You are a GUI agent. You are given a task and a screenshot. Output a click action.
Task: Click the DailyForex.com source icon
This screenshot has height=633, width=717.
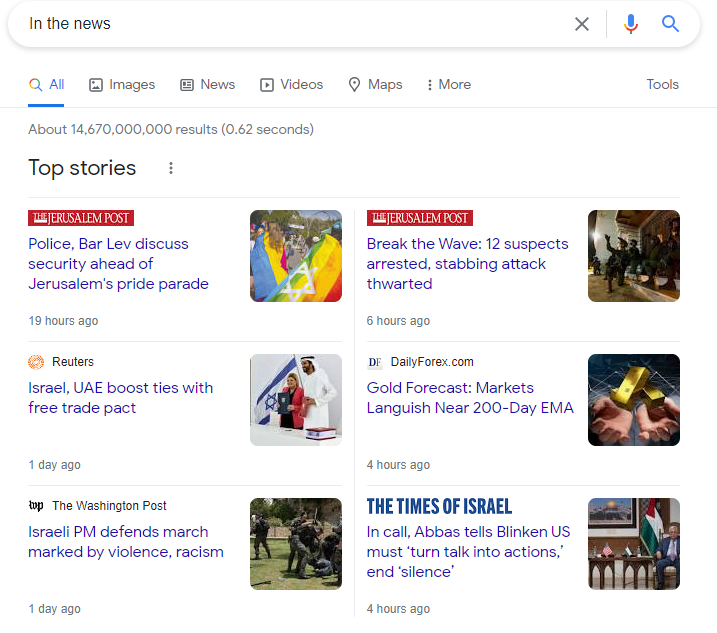pos(375,362)
